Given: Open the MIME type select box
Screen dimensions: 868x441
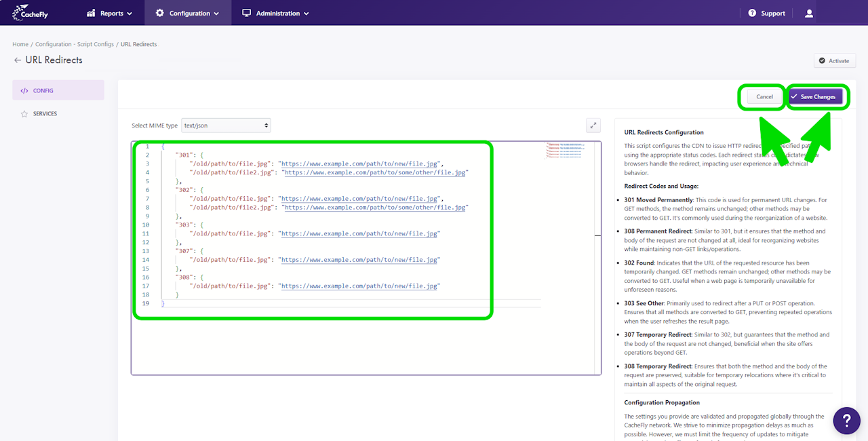Looking at the screenshot, I should click(x=226, y=126).
